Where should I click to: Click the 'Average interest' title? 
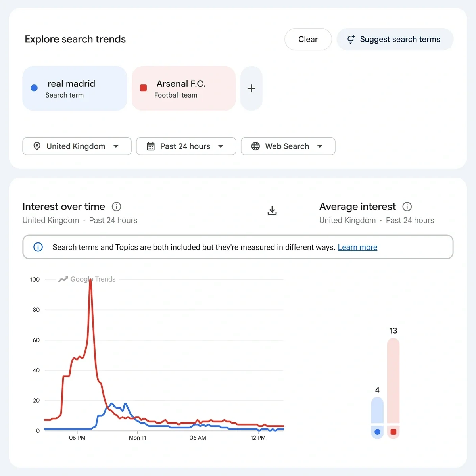point(357,207)
